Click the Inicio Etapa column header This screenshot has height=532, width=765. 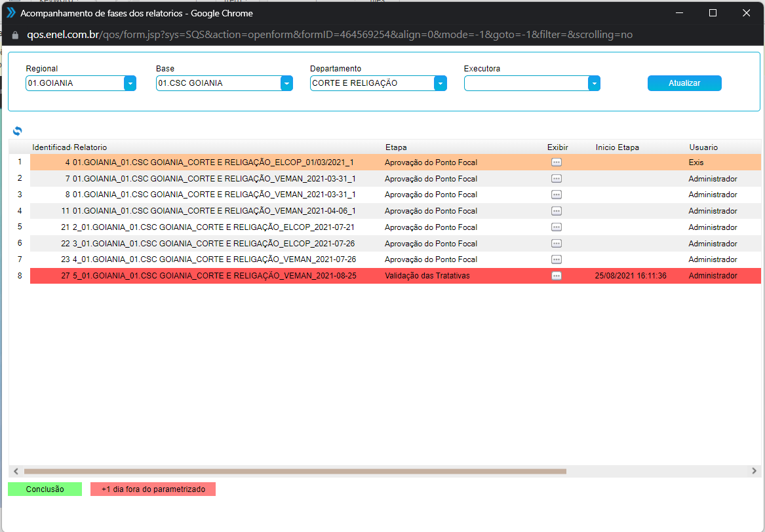(617, 147)
